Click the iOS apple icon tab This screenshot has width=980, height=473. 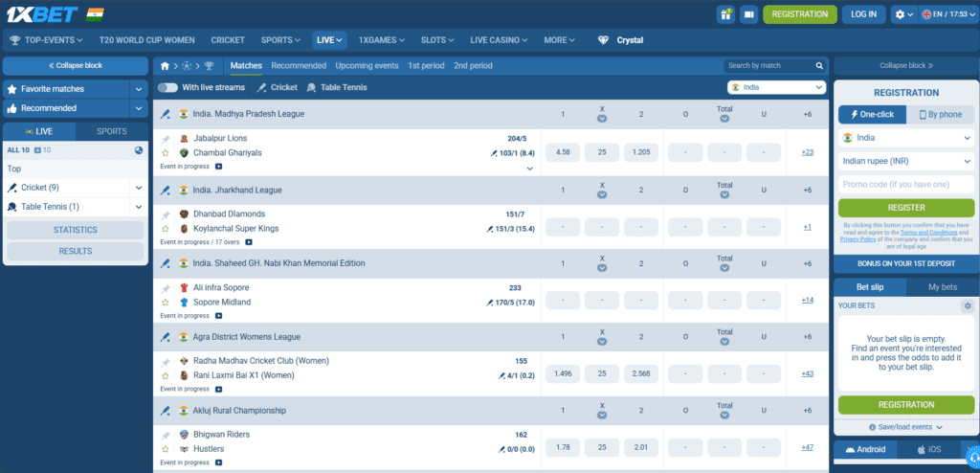coord(928,449)
